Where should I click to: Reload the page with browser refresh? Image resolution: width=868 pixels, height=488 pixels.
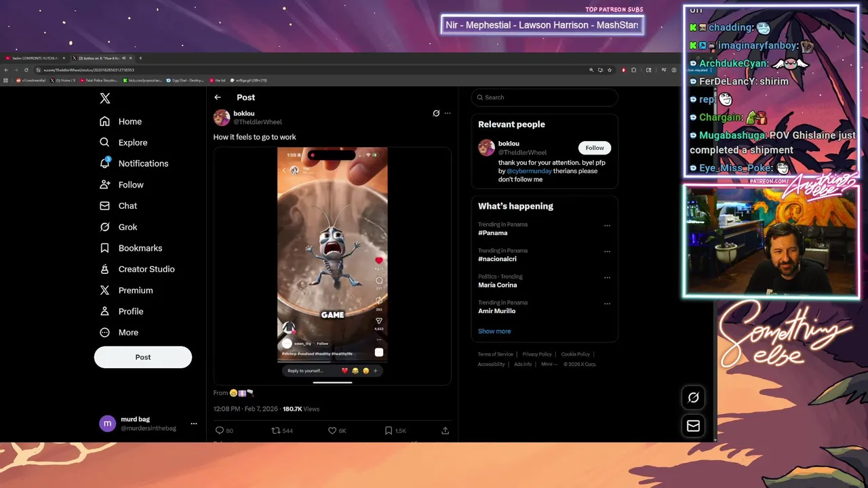pyautogui.click(x=26, y=70)
